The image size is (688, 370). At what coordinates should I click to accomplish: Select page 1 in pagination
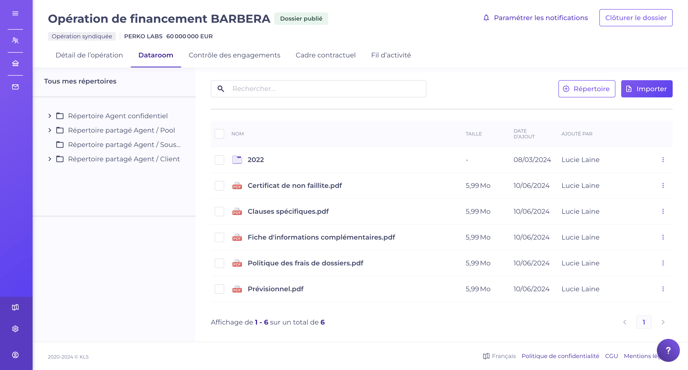click(644, 322)
